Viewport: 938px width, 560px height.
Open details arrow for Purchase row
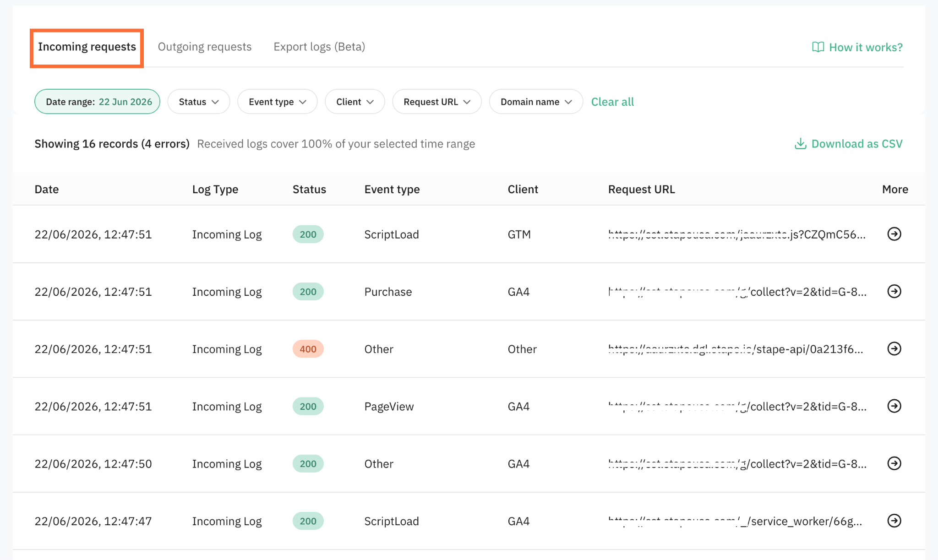pyautogui.click(x=894, y=291)
